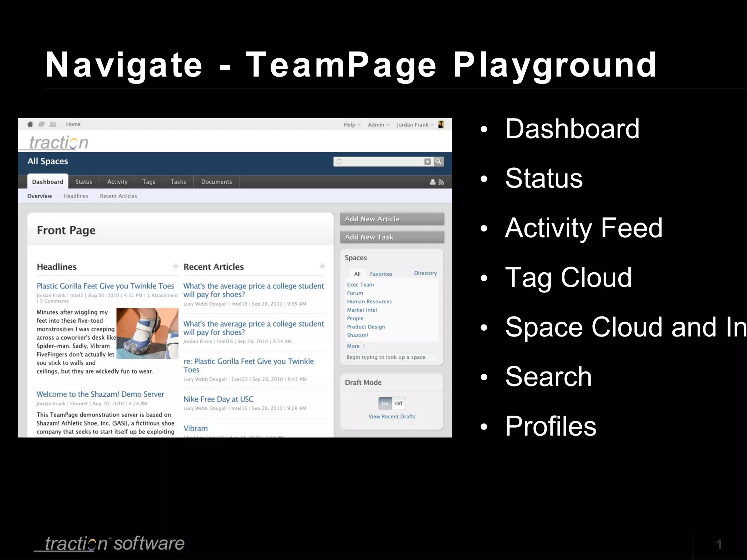This screenshot has width=747, height=560.
Task: Open Jordan Frank's Intel18 college student shoes article
Action: click(x=253, y=328)
